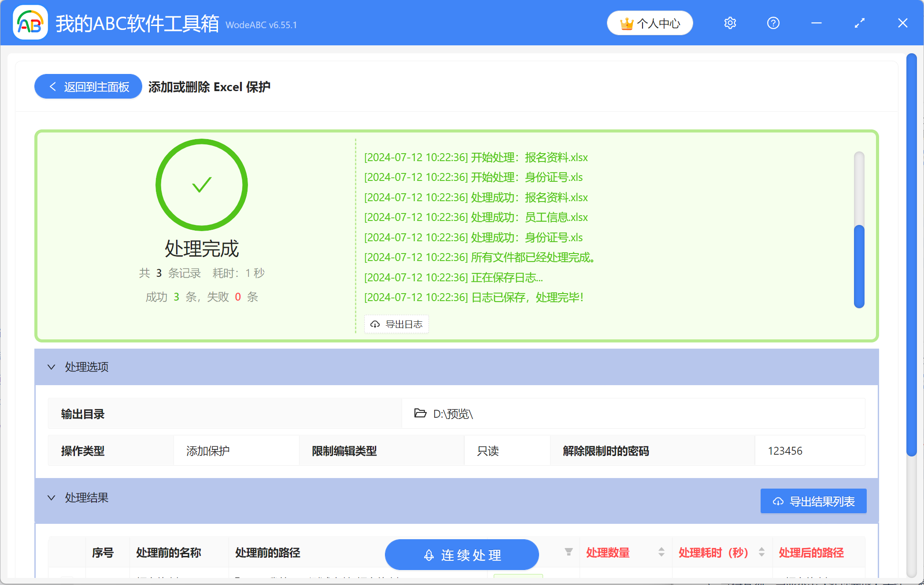The image size is (924, 585).
Task: Click the cloud icon on 导出结果列表
Action: pyautogui.click(x=778, y=501)
